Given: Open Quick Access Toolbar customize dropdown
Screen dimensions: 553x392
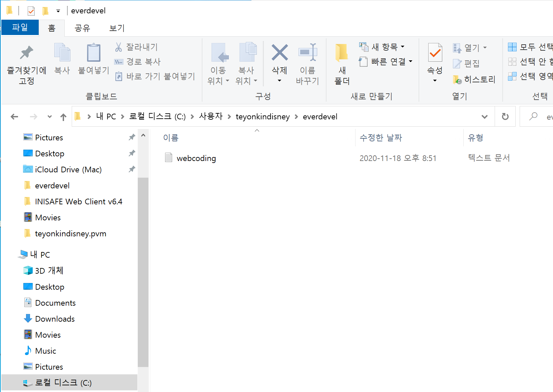Looking at the screenshot, I should [x=58, y=11].
